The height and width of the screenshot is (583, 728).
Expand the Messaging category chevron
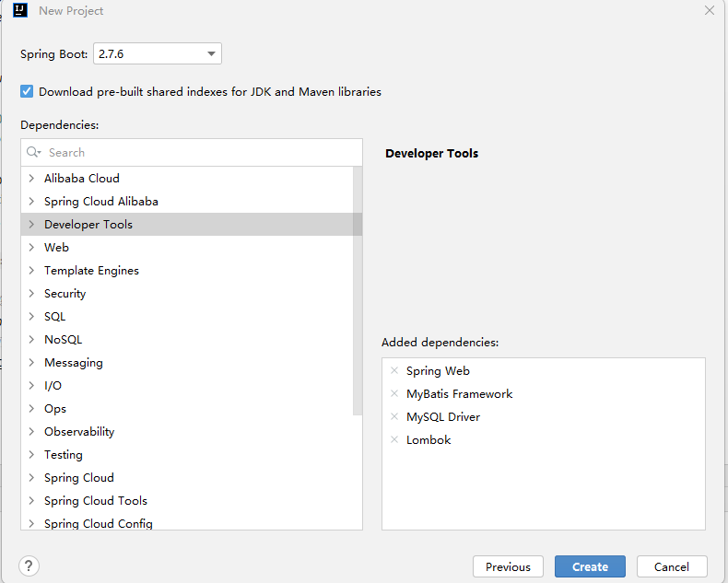coord(31,363)
